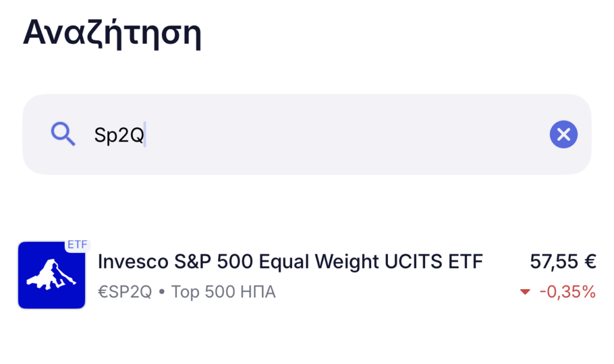Tap the blue Invesco mountain logo
This screenshot has width=614, height=364.
[52, 275]
